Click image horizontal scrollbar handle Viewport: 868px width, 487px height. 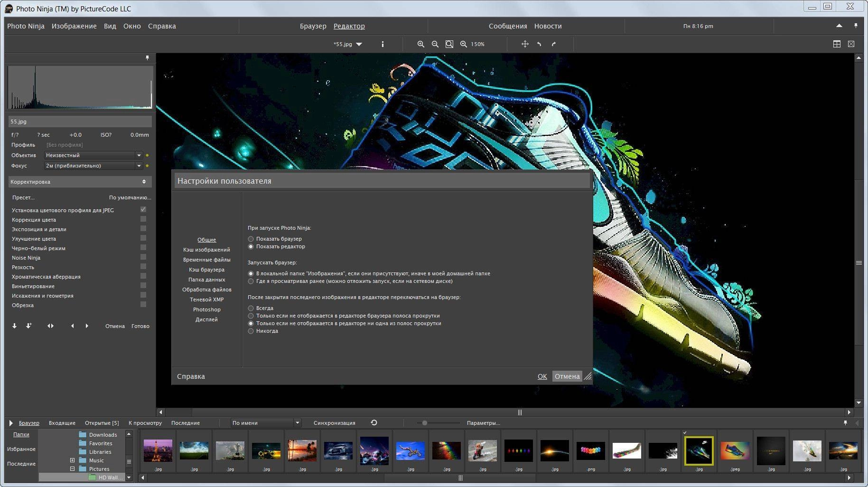tap(520, 412)
